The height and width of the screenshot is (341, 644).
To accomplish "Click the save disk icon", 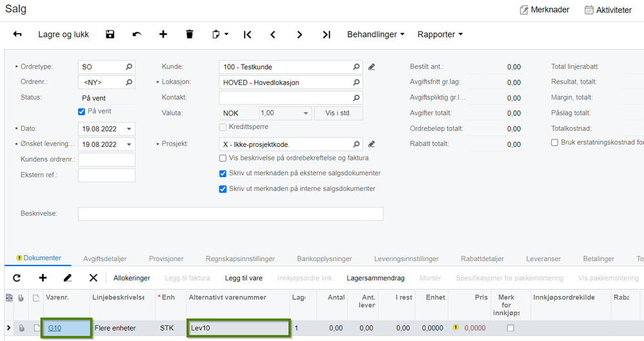I will [110, 34].
